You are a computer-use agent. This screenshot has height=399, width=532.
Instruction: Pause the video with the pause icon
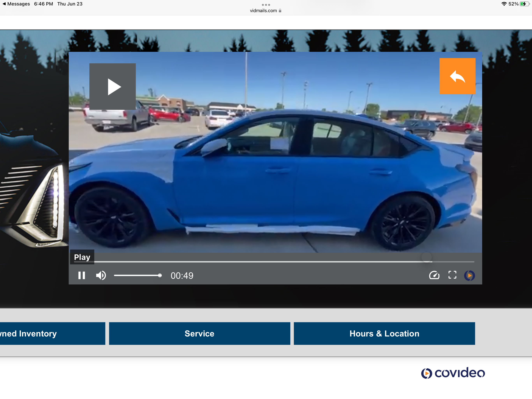(x=82, y=275)
